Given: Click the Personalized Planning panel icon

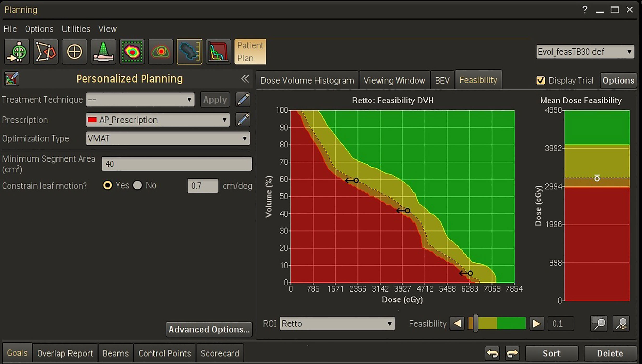Looking at the screenshot, I should (12, 79).
